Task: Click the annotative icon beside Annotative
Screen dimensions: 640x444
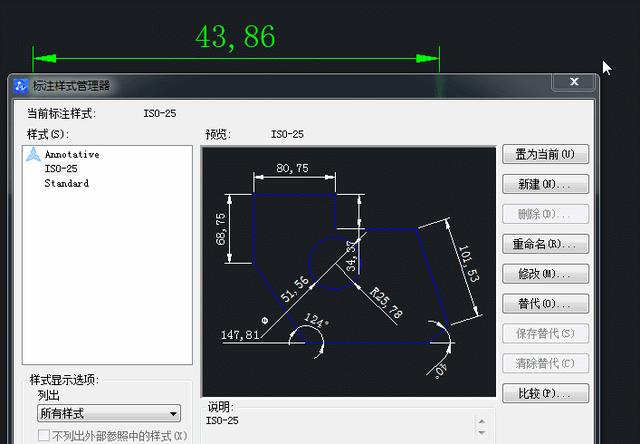Action: tap(33, 154)
